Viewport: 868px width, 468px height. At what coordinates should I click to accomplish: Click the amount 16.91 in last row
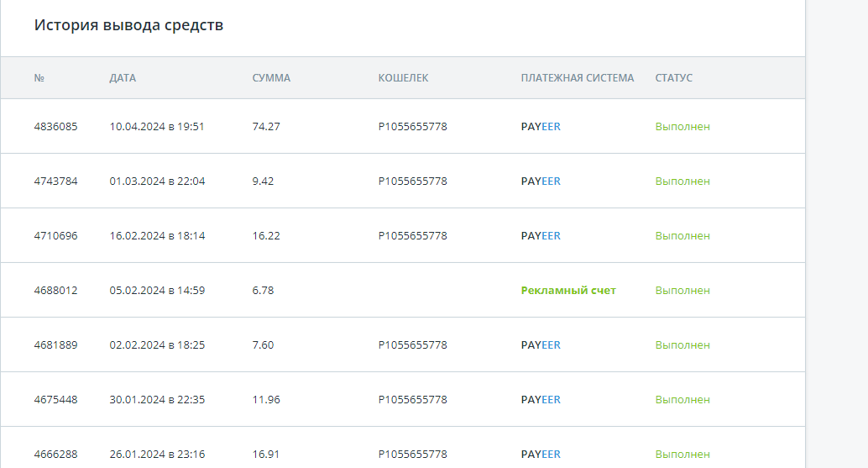click(266, 455)
